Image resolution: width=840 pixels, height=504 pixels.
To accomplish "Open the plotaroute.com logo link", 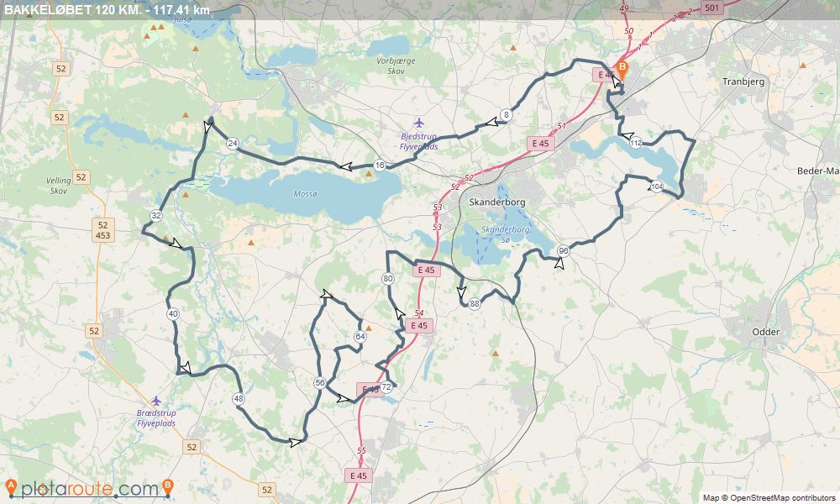I will point(90,488).
